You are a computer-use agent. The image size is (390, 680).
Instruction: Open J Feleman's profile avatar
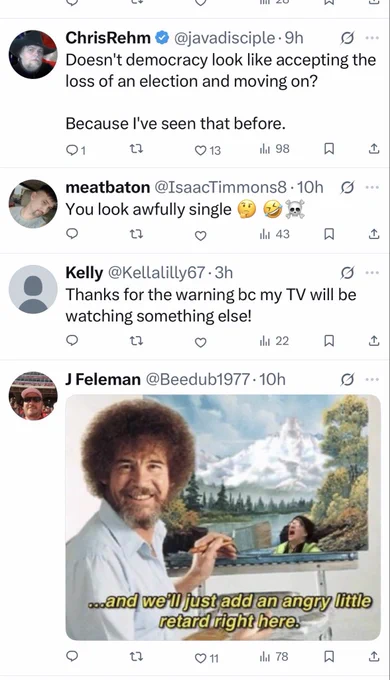[33, 396]
